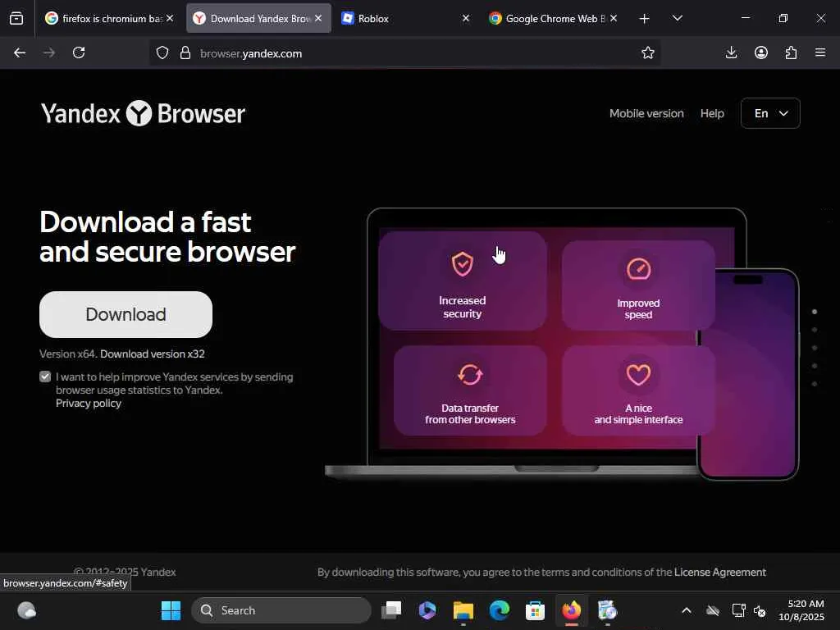Screen dimensions: 840x630
Task: Select the Increased security feature card
Action: click(x=463, y=281)
